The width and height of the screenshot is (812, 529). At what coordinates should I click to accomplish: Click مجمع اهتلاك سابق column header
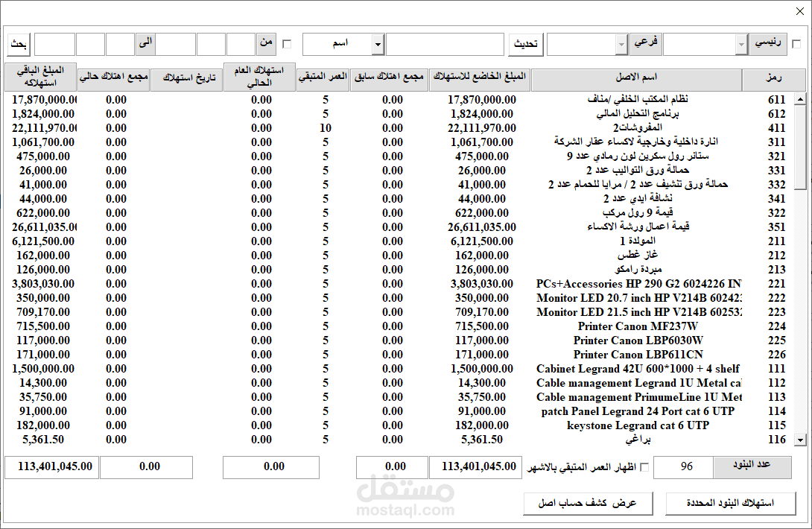coord(389,80)
